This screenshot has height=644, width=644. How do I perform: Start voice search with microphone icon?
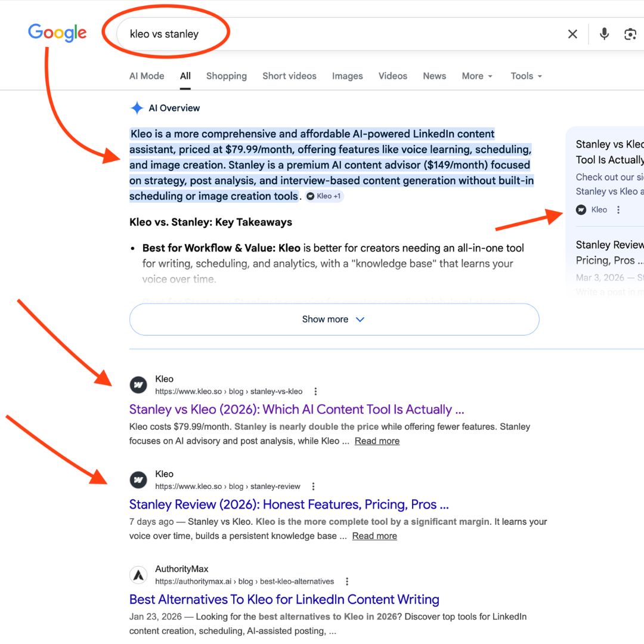tap(604, 34)
